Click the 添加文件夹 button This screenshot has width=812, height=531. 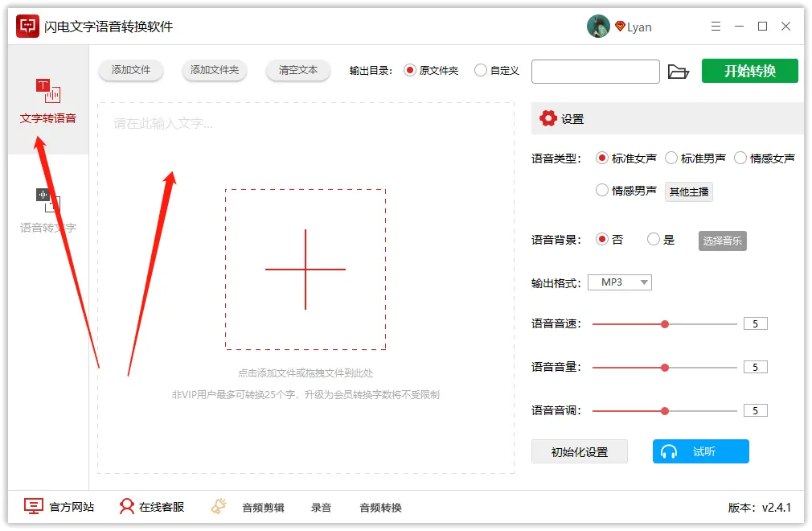click(215, 70)
